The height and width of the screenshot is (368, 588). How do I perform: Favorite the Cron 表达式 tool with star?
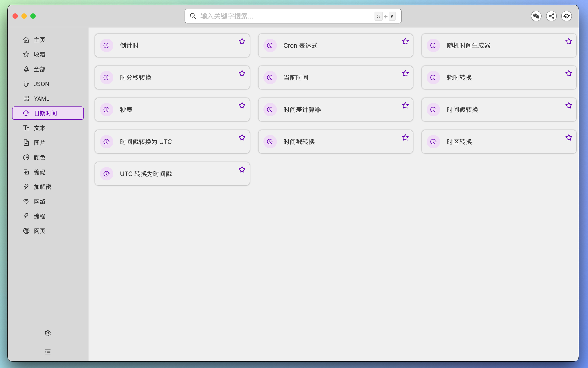[405, 41]
